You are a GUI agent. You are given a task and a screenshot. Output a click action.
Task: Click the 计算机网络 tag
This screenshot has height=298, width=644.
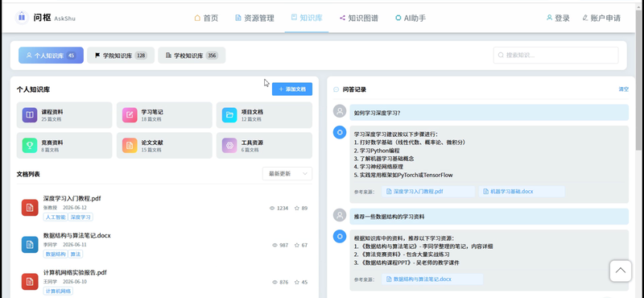tap(58, 291)
